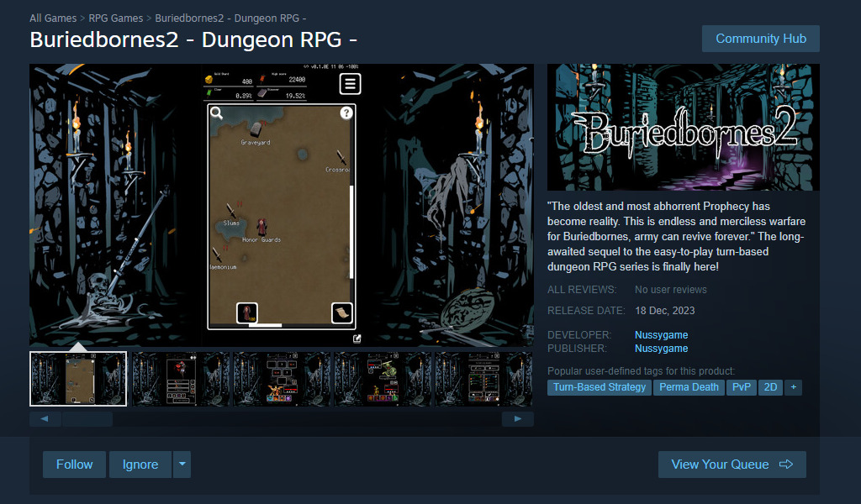Open Buriedbornes2 - Dungeon RPG breadcrumb link
This screenshot has width=861, height=504.
pyautogui.click(x=230, y=18)
